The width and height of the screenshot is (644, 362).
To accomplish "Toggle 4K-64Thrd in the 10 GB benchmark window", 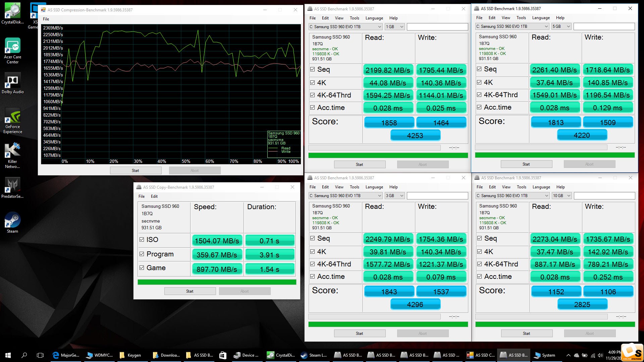I will (479, 264).
